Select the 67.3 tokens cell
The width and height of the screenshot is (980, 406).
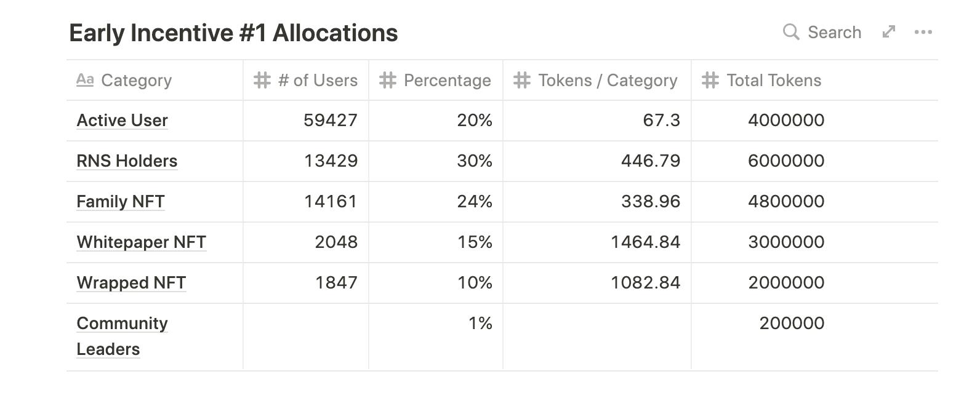(597, 121)
